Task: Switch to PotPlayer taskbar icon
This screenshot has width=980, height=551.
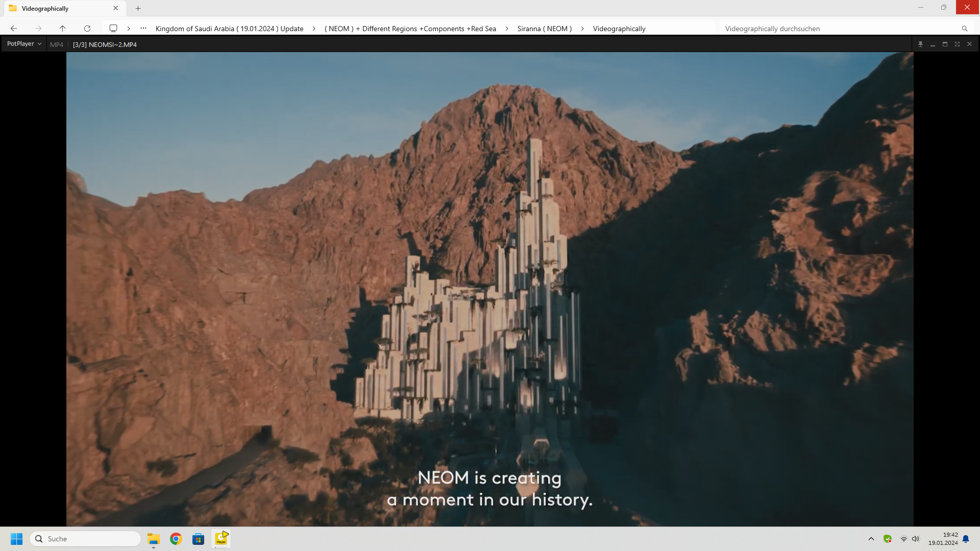Action: [221, 539]
